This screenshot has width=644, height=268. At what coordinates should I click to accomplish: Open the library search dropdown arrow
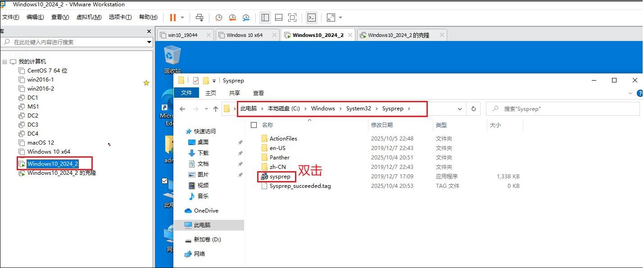point(149,42)
